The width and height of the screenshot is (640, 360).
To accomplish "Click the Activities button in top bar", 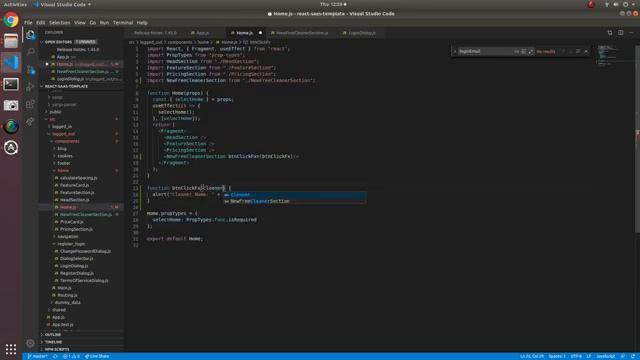I will click(15, 4).
